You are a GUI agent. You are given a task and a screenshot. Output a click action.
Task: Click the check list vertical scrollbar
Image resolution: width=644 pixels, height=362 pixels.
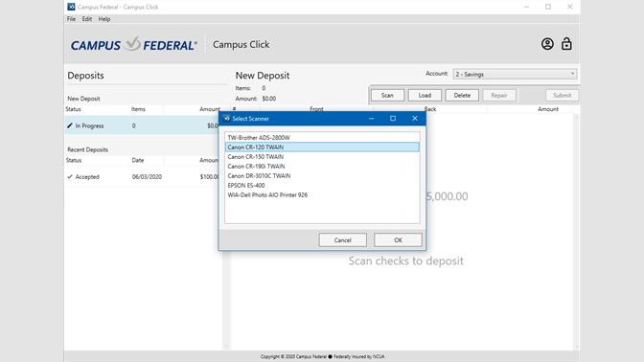[x=576, y=232]
